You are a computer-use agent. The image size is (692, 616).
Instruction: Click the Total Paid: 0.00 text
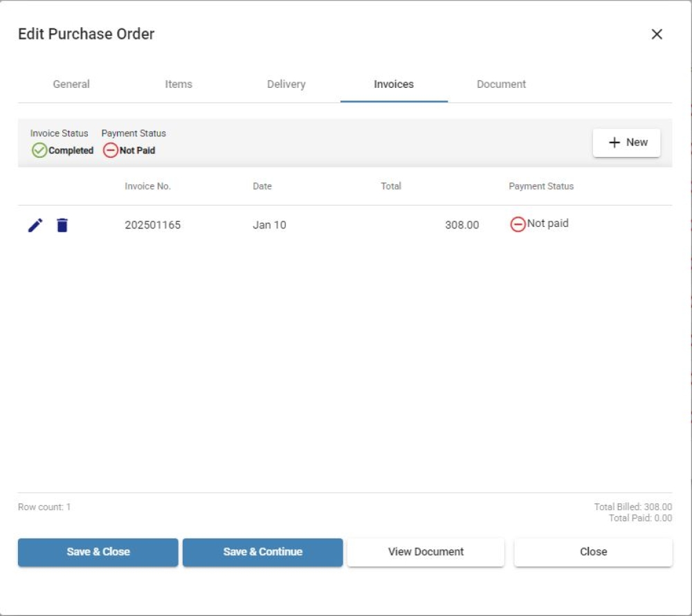(x=640, y=518)
